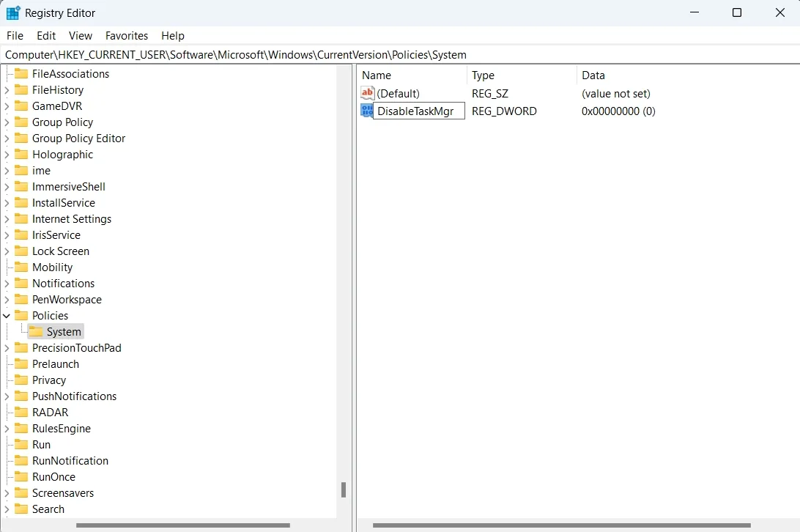Click the values pane horizontal scrollbar
800x532 pixels.
pyautogui.click(x=562, y=525)
